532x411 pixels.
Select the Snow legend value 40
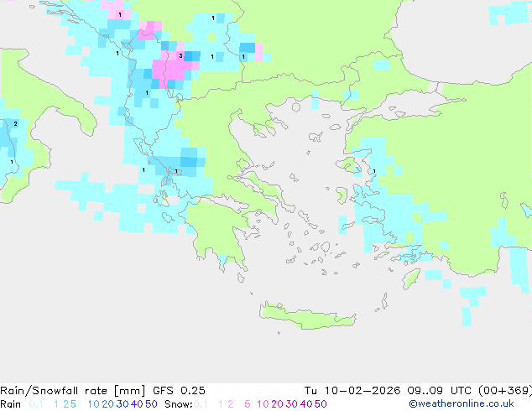coord(306,404)
